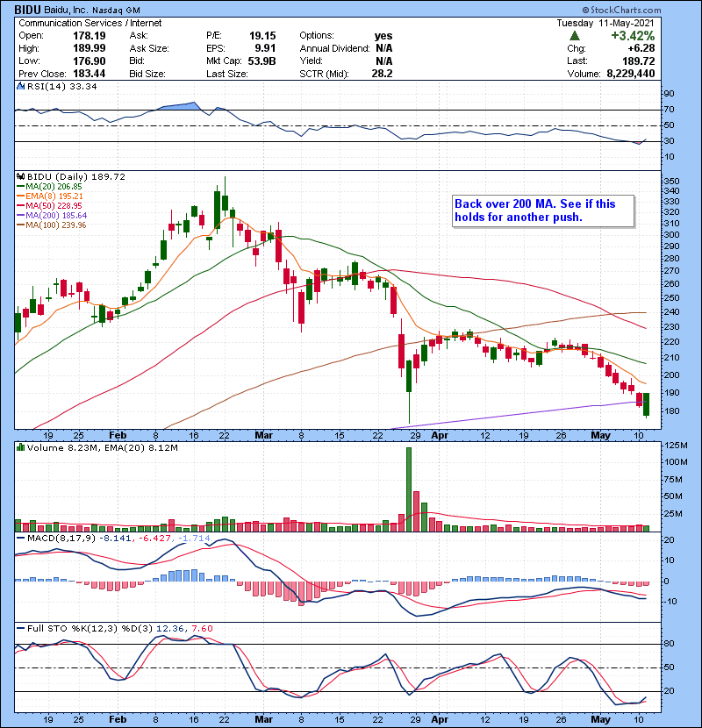Click the BIDU (Daily) price legend marker

pyautogui.click(x=20, y=176)
